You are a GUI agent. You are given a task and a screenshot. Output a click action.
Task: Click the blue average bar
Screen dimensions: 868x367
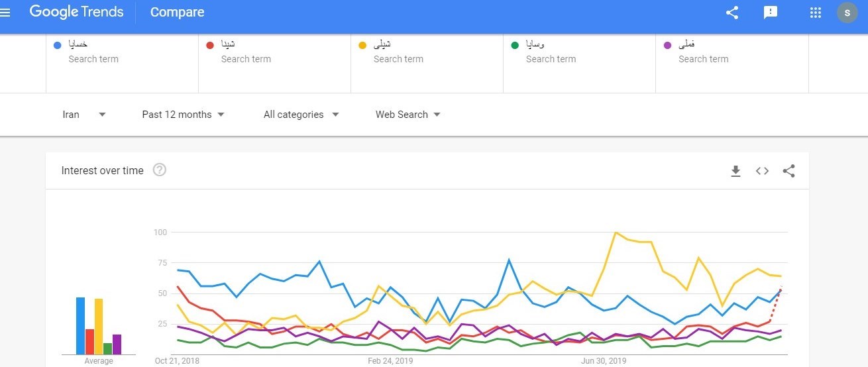coord(80,326)
